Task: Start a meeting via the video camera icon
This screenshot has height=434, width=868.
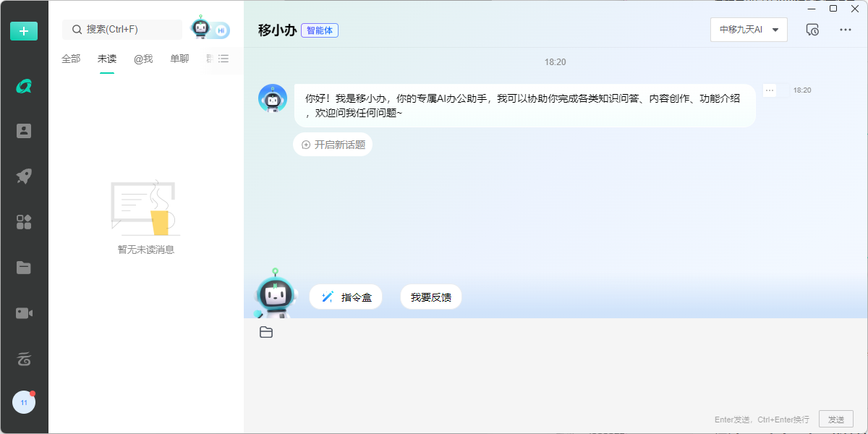Action: click(24, 312)
